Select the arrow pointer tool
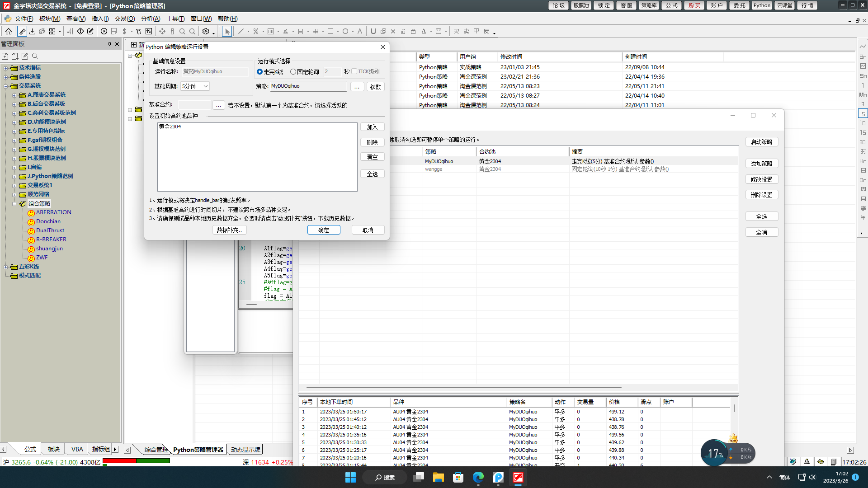The width and height of the screenshot is (868, 488). 227,31
